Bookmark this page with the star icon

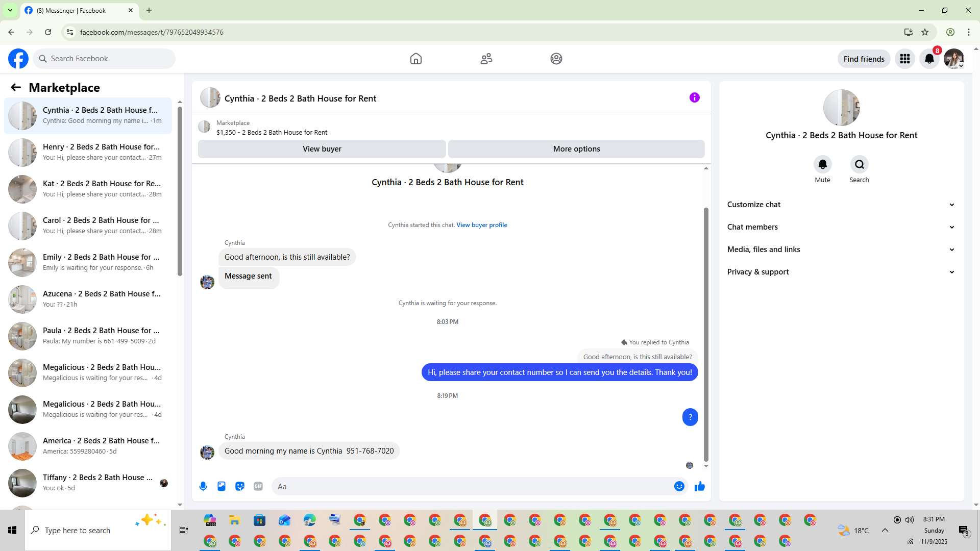(925, 32)
